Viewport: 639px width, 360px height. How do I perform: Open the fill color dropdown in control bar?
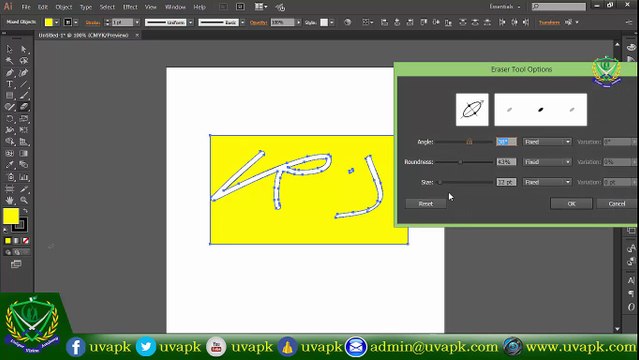pos(56,22)
